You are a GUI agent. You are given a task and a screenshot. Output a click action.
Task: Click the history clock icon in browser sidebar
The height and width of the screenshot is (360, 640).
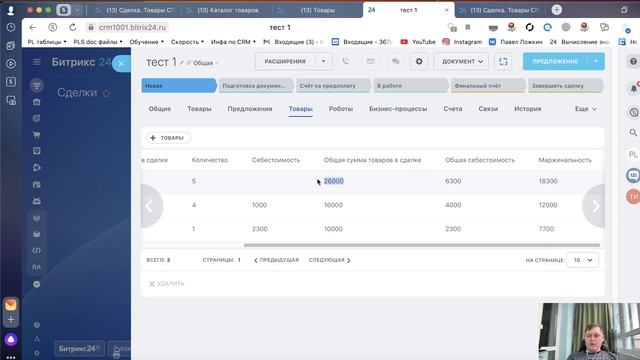click(x=11, y=27)
